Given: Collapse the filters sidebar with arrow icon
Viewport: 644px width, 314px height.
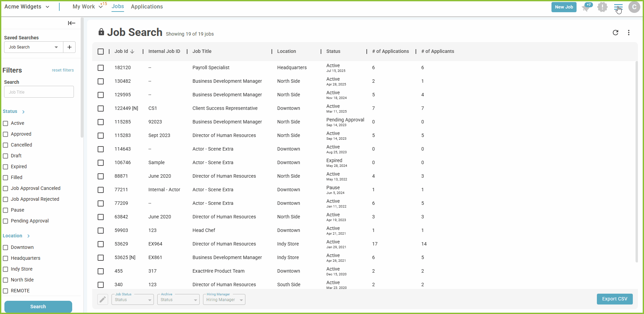Looking at the screenshot, I should (x=72, y=23).
